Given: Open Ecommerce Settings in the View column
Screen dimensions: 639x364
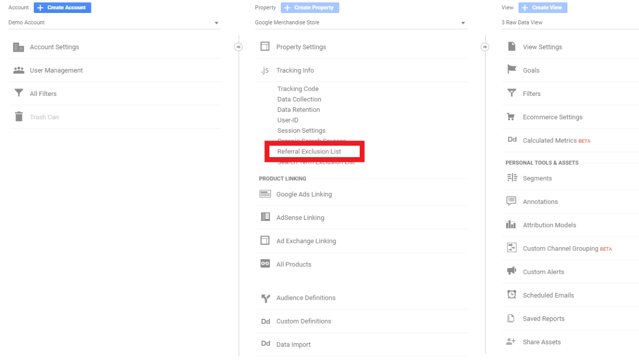Looking at the screenshot, I should pos(551,117).
